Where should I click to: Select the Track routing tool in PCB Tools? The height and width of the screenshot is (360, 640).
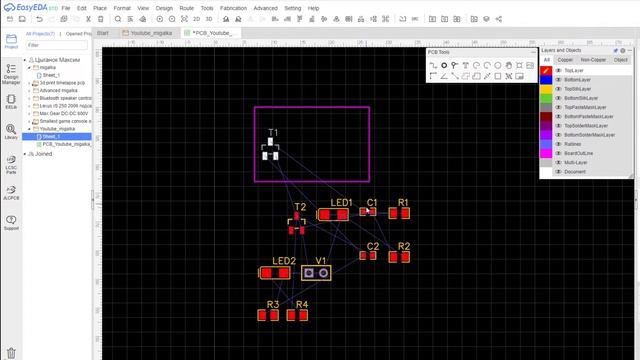click(433, 65)
